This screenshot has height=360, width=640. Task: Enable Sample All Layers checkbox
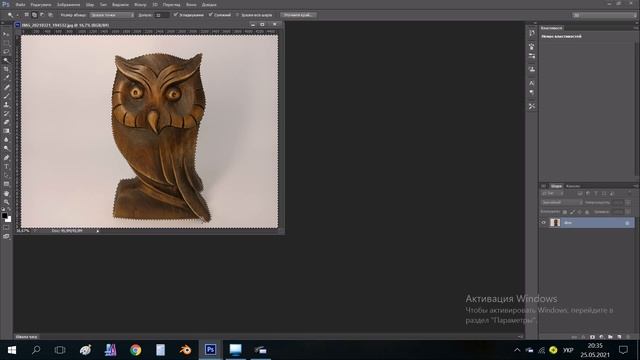coord(238,15)
